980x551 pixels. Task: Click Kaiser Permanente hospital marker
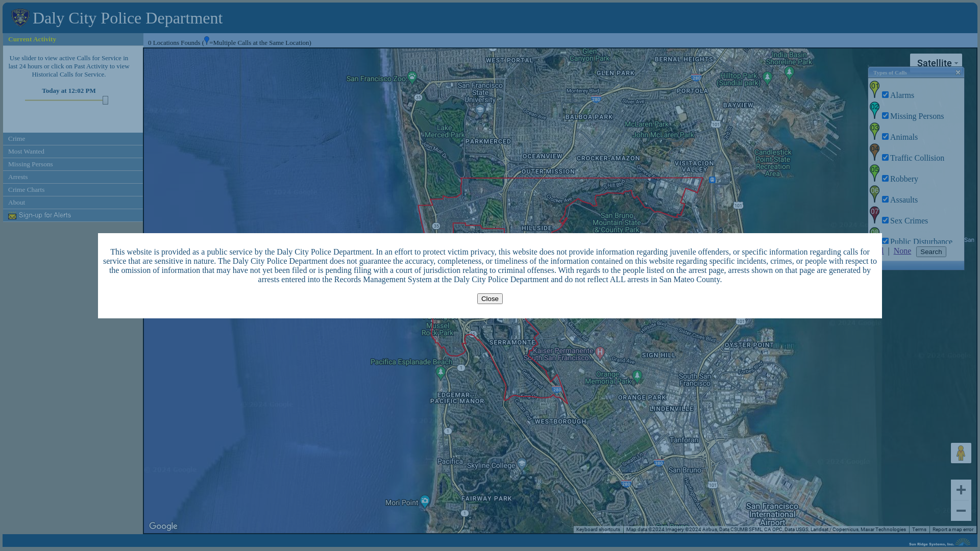point(600,353)
